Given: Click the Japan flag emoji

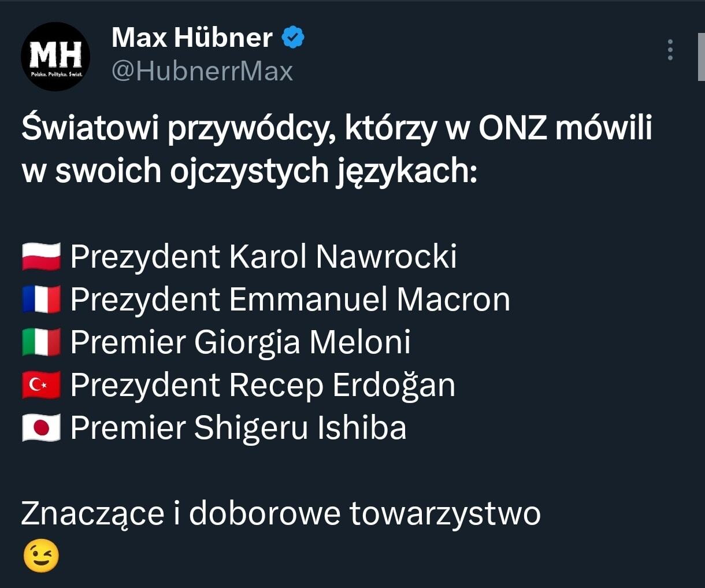Looking at the screenshot, I should click(x=41, y=428).
